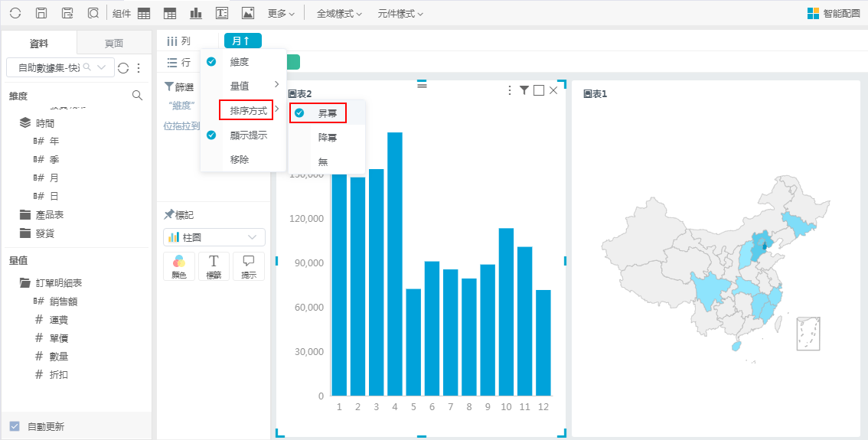The height and width of the screenshot is (440, 868).
Task: Insert a bar chart component from the toolbar
Action: (196, 13)
